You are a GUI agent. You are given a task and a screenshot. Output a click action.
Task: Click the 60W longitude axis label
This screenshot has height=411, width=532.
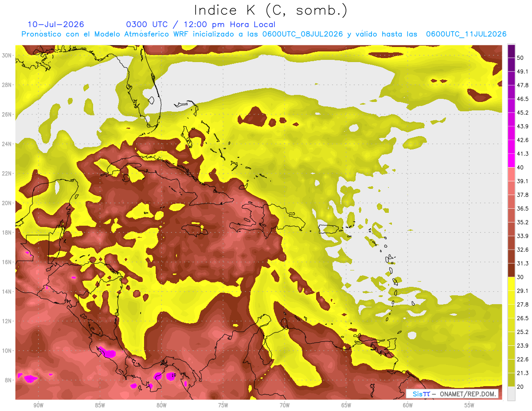[x=408, y=405]
